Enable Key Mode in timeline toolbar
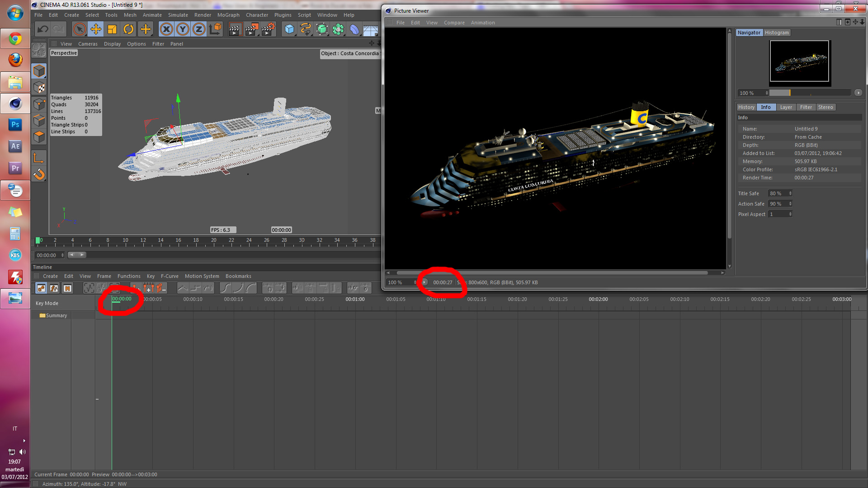Image resolution: width=868 pixels, height=488 pixels. (41, 288)
